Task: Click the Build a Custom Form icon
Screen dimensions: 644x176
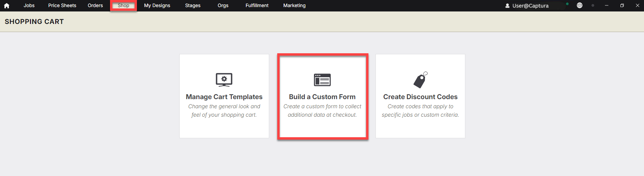Action: click(x=322, y=80)
